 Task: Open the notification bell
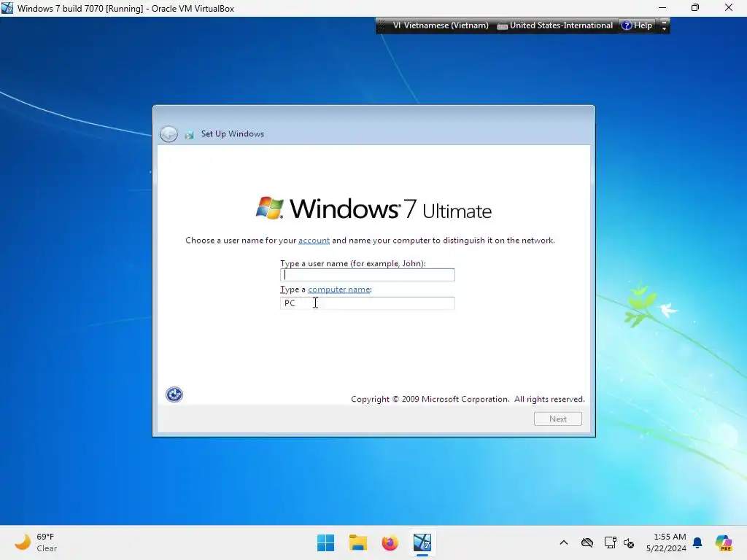click(x=697, y=542)
